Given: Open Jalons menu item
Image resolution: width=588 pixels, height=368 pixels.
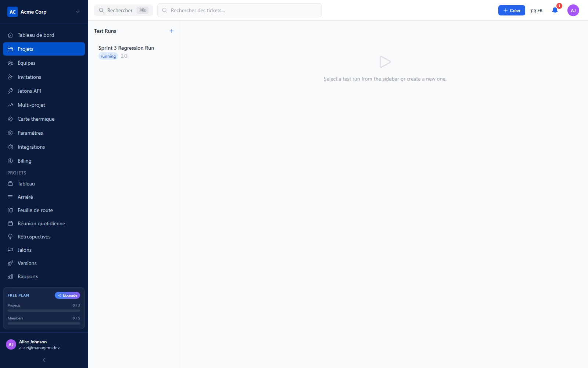Looking at the screenshot, I should pos(44,250).
